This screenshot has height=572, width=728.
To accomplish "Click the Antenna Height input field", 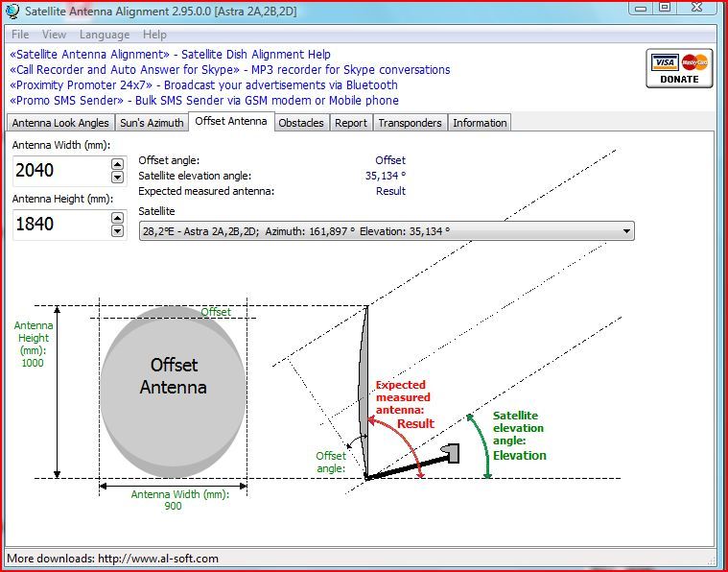I will (61, 225).
